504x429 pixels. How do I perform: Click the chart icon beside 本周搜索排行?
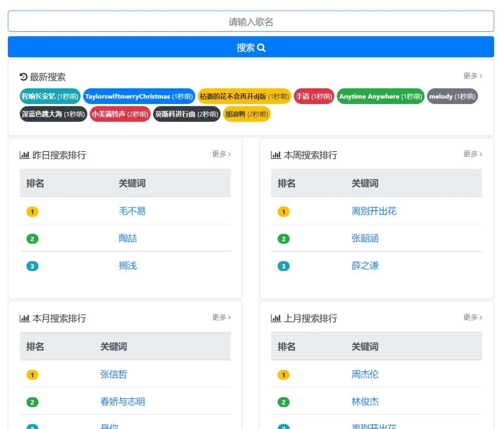tap(276, 155)
